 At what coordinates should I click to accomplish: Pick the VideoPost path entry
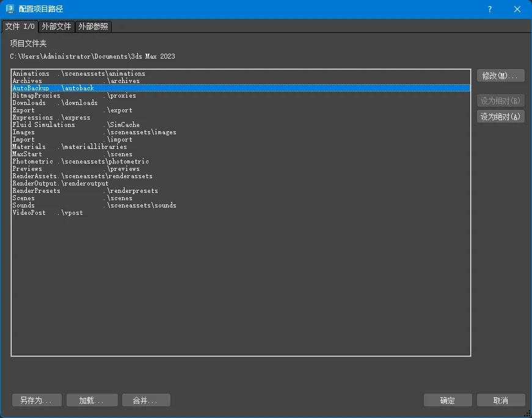pos(48,213)
